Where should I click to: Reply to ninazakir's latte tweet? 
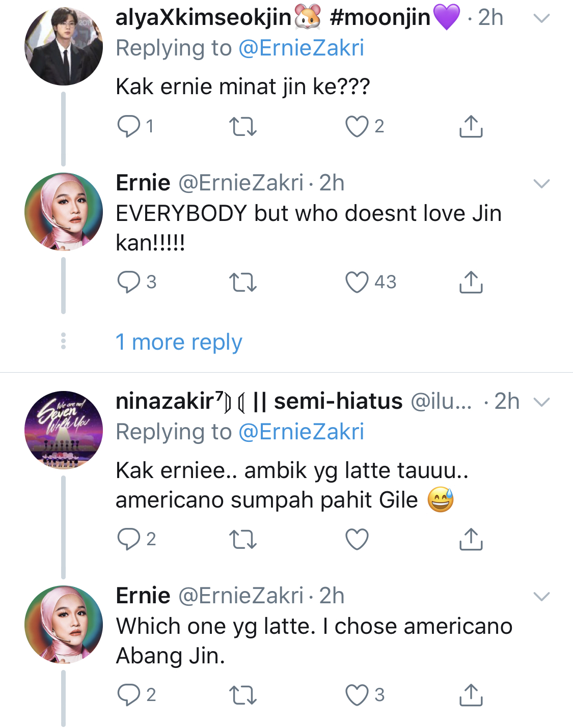[128, 539]
